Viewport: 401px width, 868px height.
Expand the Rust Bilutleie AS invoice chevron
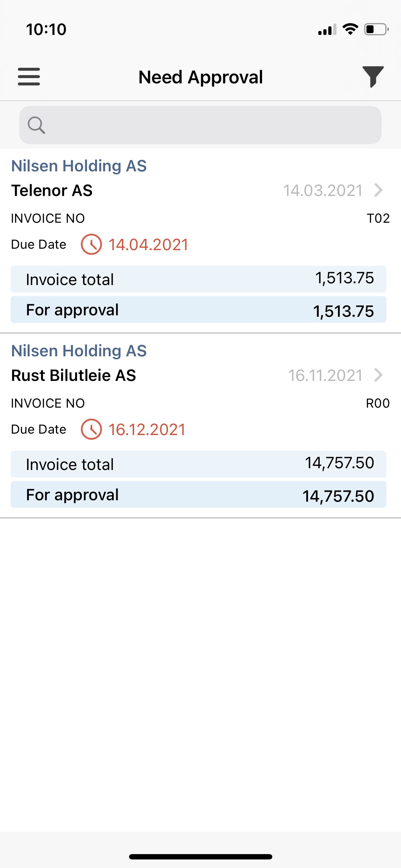pyautogui.click(x=378, y=375)
